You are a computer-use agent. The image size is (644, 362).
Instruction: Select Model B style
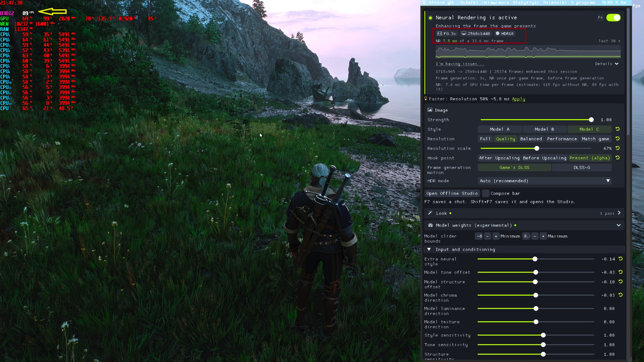click(544, 129)
